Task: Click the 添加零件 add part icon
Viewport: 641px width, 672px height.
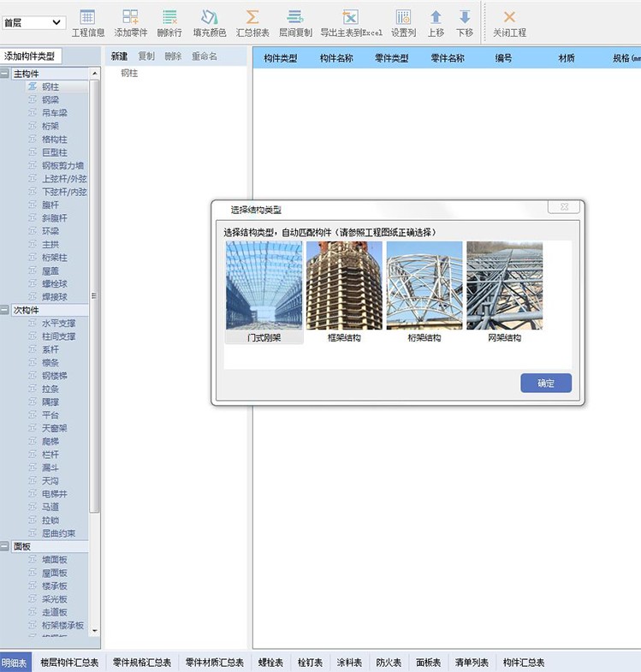Action: point(130,23)
